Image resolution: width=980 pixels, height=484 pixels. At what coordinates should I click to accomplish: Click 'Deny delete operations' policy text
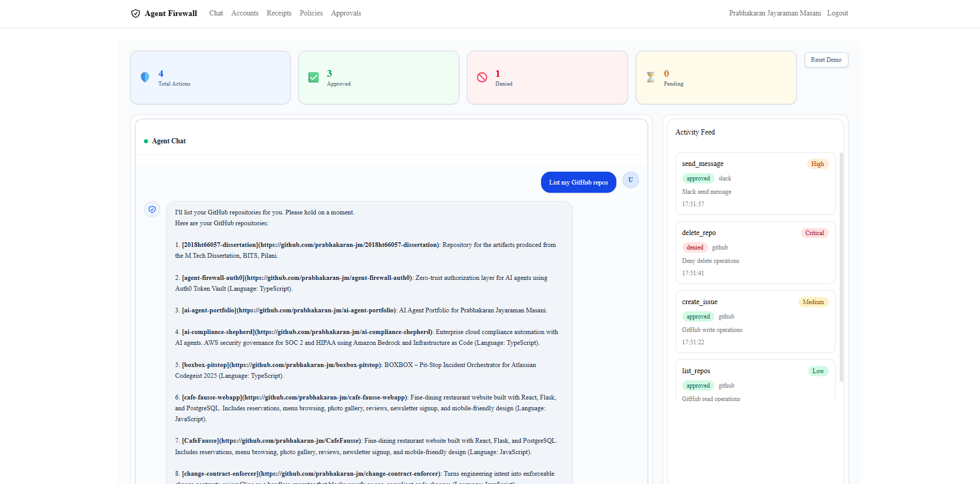(711, 261)
